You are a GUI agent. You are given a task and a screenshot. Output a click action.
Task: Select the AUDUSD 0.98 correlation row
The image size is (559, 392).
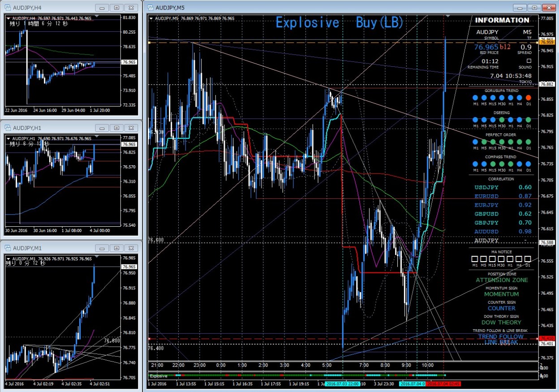(x=503, y=232)
